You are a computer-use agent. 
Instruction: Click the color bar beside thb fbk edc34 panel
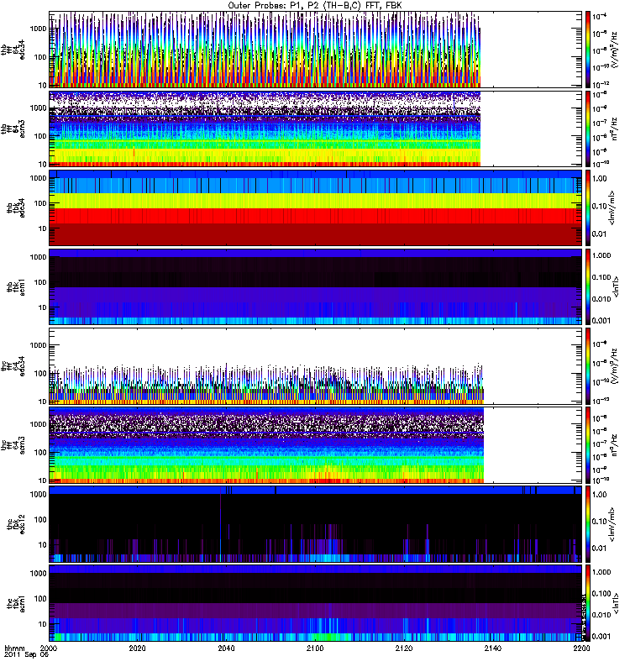pos(589,207)
